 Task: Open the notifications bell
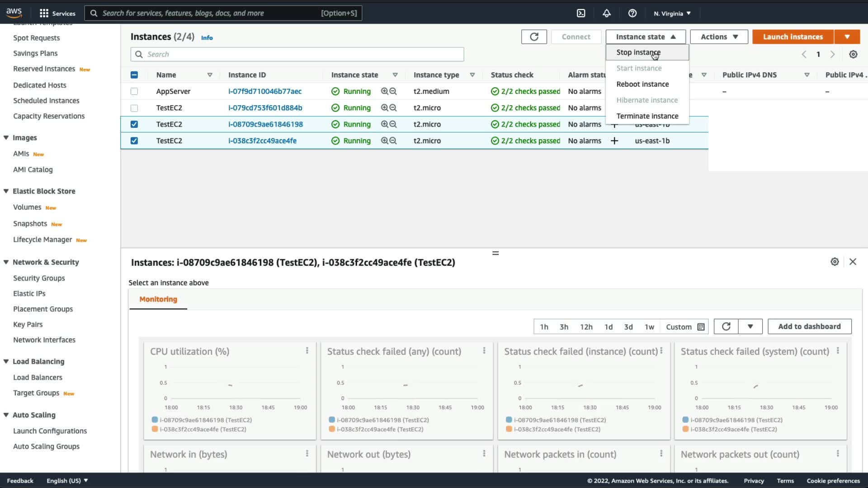pos(607,13)
